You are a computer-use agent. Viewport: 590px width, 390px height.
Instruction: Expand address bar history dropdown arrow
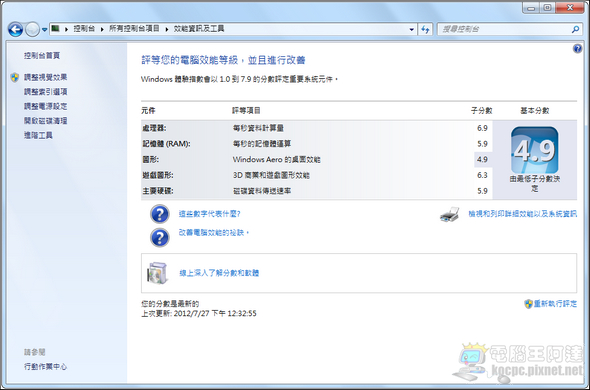pos(411,29)
